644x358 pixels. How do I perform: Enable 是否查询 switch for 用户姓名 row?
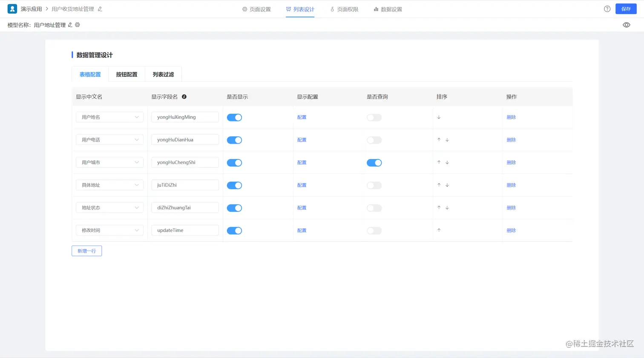(374, 118)
